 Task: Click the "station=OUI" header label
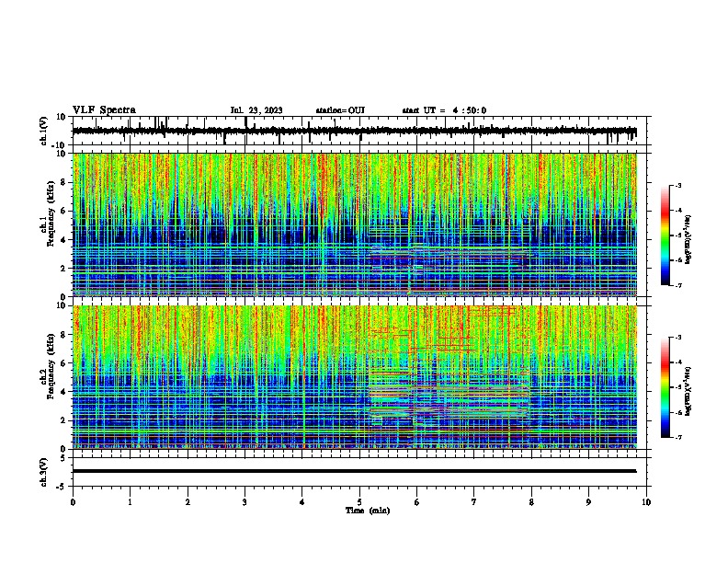coord(340,110)
